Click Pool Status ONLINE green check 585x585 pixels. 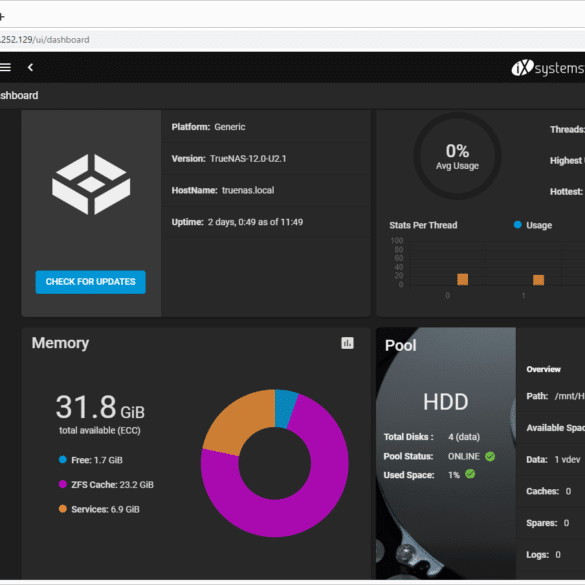(490, 456)
